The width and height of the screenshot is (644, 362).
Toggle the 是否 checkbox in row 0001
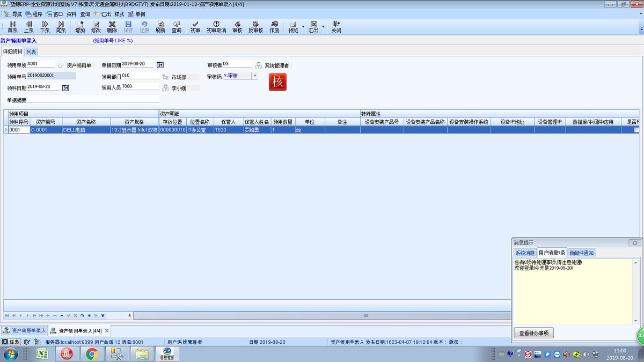[x=637, y=130]
